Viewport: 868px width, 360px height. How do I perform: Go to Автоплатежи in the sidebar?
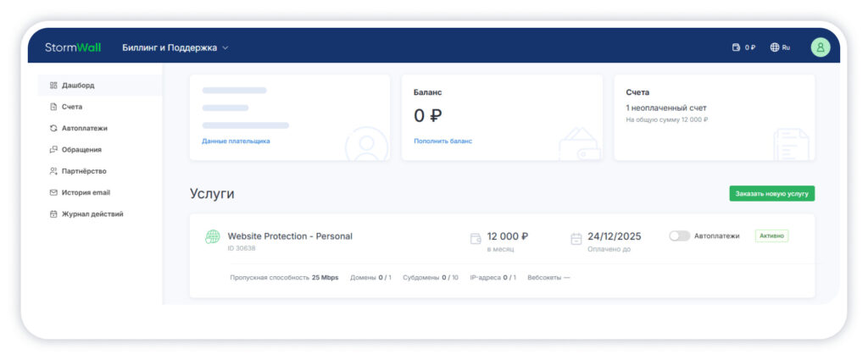coord(84,128)
